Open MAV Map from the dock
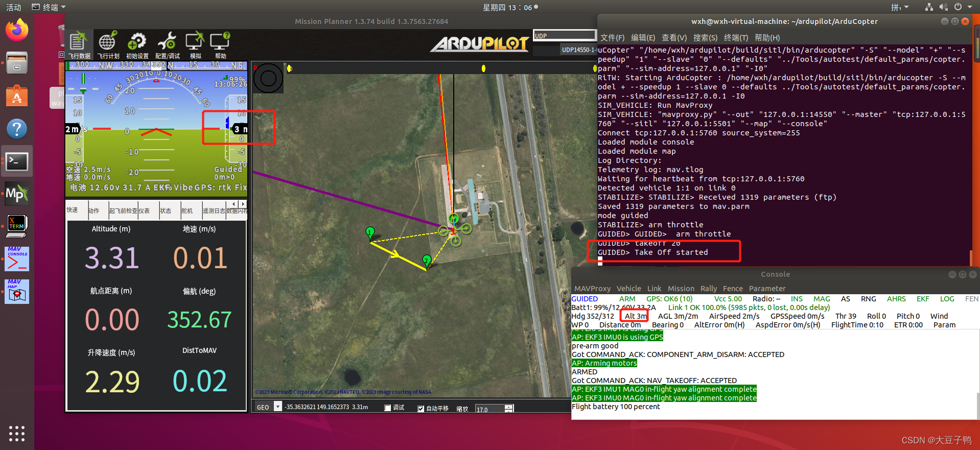 point(17,292)
